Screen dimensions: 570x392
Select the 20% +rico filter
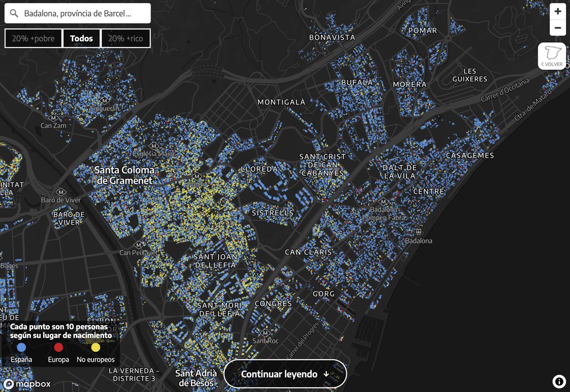click(126, 38)
